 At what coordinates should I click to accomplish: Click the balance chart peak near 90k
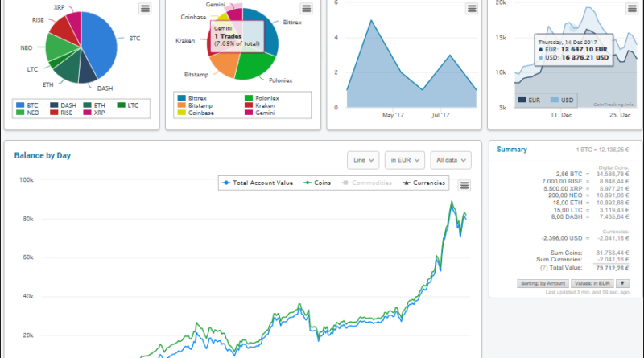coord(452,202)
